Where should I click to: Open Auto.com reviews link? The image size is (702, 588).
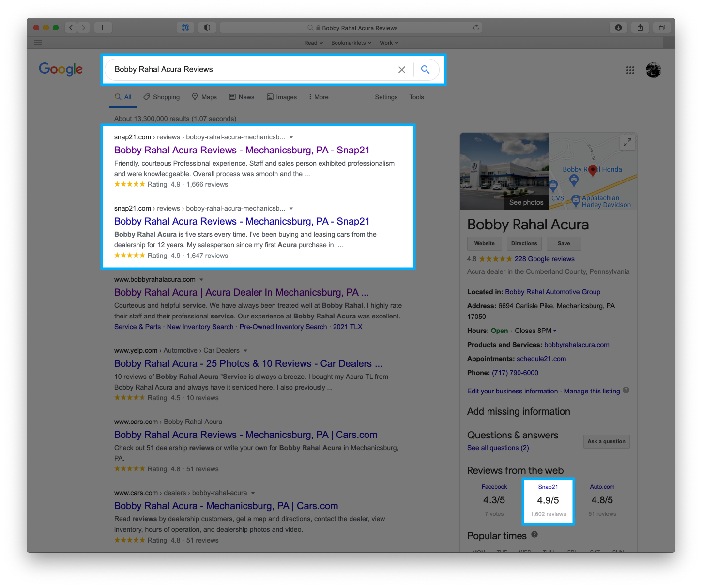pos(602,487)
